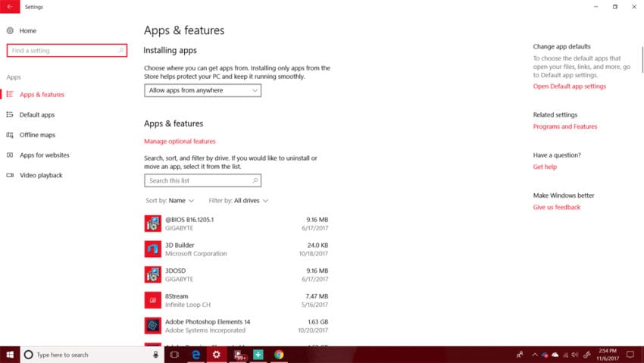Select the 8Stream app icon
The height and width of the screenshot is (363, 644).
tap(153, 300)
